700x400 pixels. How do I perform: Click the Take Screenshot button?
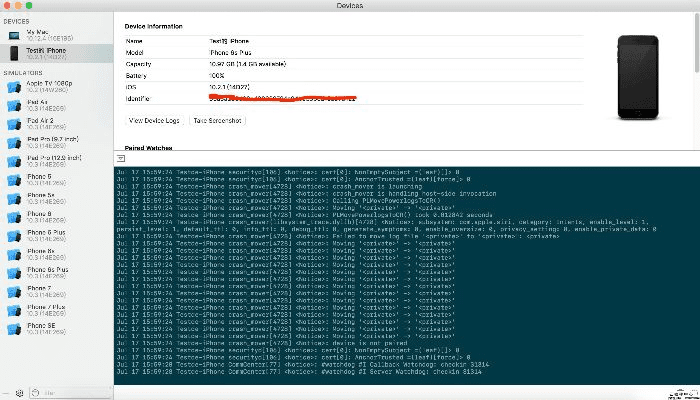click(217, 119)
